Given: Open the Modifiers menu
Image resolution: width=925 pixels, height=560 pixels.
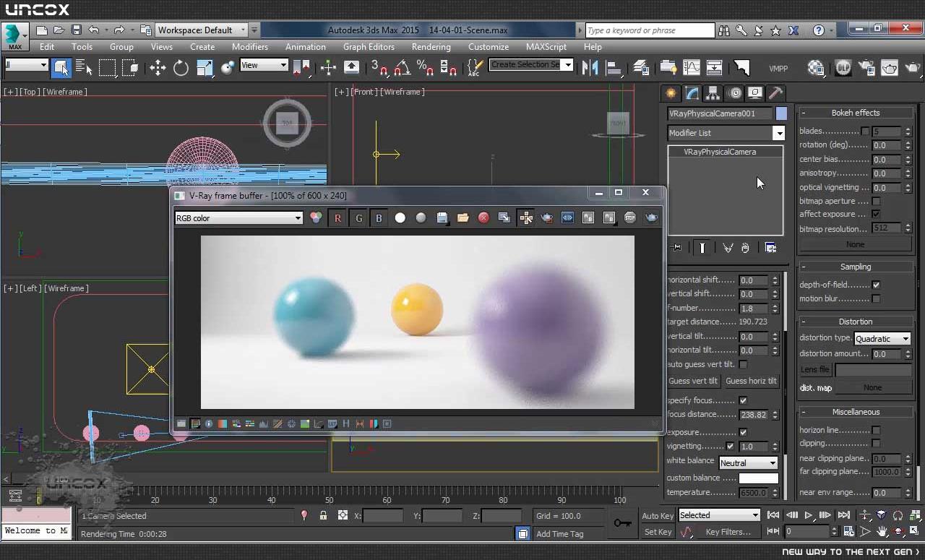Looking at the screenshot, I should click(250, 47).
